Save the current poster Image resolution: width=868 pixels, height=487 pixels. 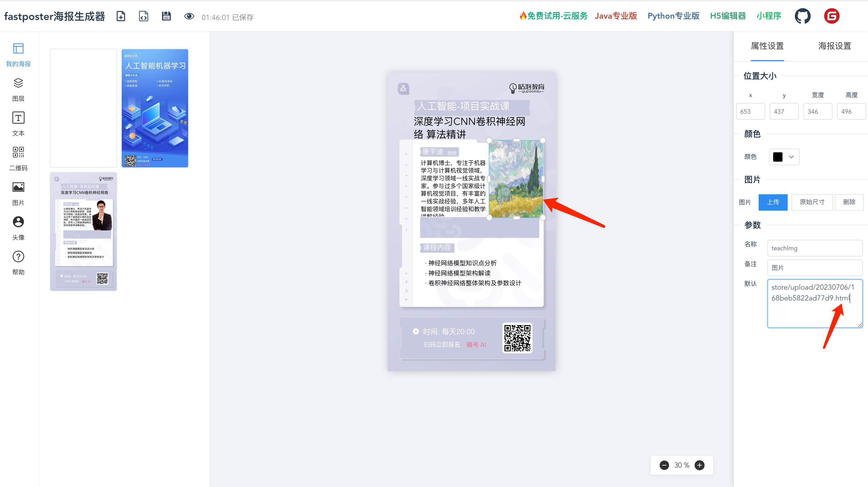[x=166, y=16]
